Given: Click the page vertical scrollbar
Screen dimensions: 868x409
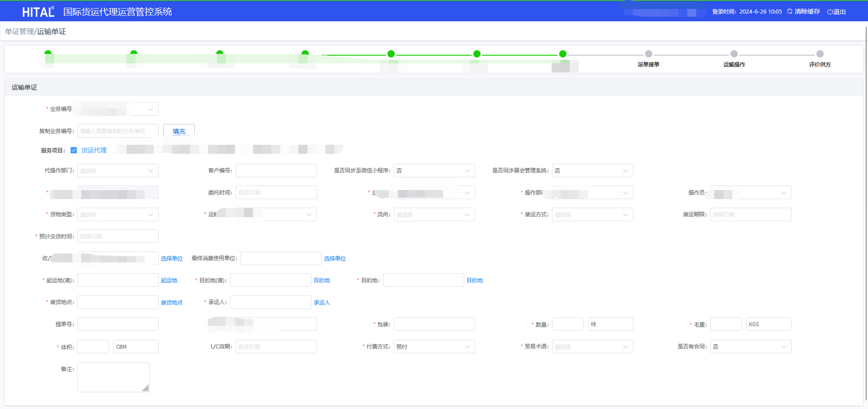Looking at the screenshot, I should [866, 213].
